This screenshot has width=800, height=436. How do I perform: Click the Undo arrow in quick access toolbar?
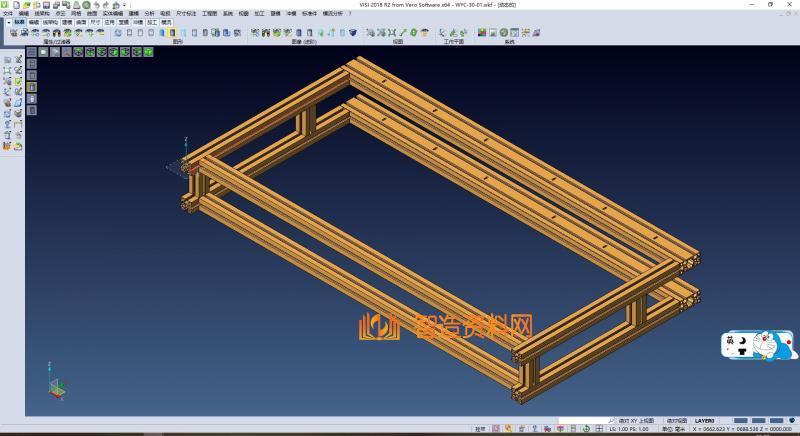tap(97, 4)
